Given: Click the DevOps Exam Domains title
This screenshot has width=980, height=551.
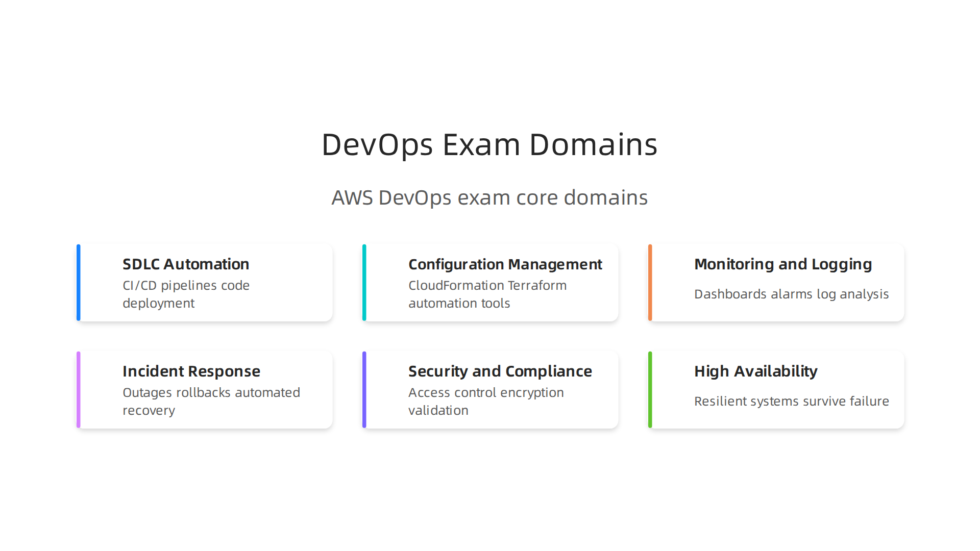Looking at the screenshot, I should 489,145.
